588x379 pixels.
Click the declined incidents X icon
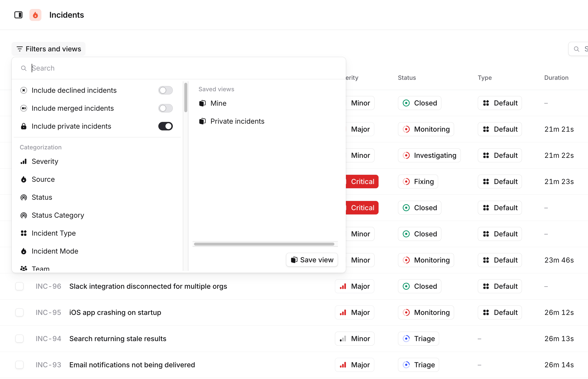pyautogui.click(x=24, y=90)
